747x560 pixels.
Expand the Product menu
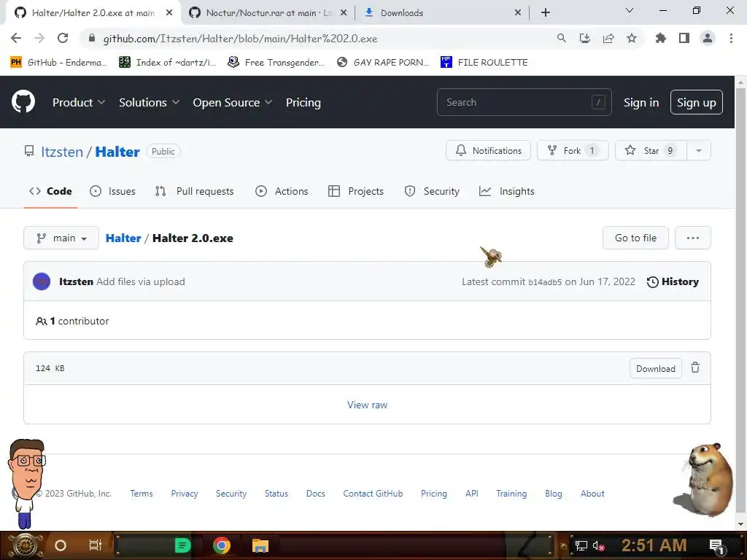click(x=79, y=102)
